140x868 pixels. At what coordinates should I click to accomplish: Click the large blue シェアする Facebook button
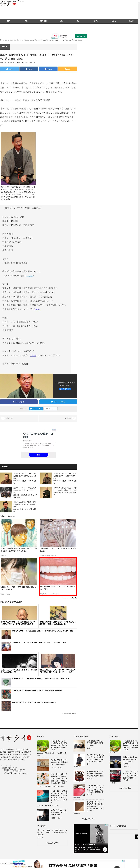tap(19, 402)
